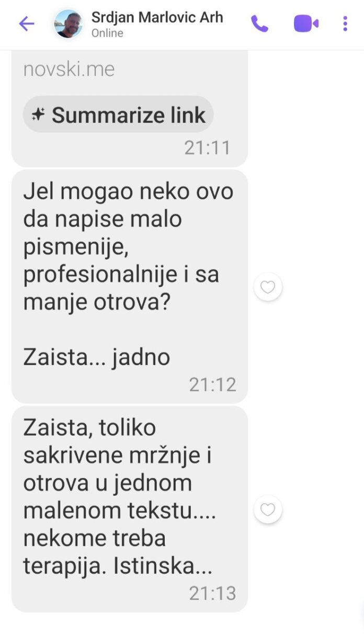
Task: Like the message sent at 21:12
Action: [x=268, y=287]
